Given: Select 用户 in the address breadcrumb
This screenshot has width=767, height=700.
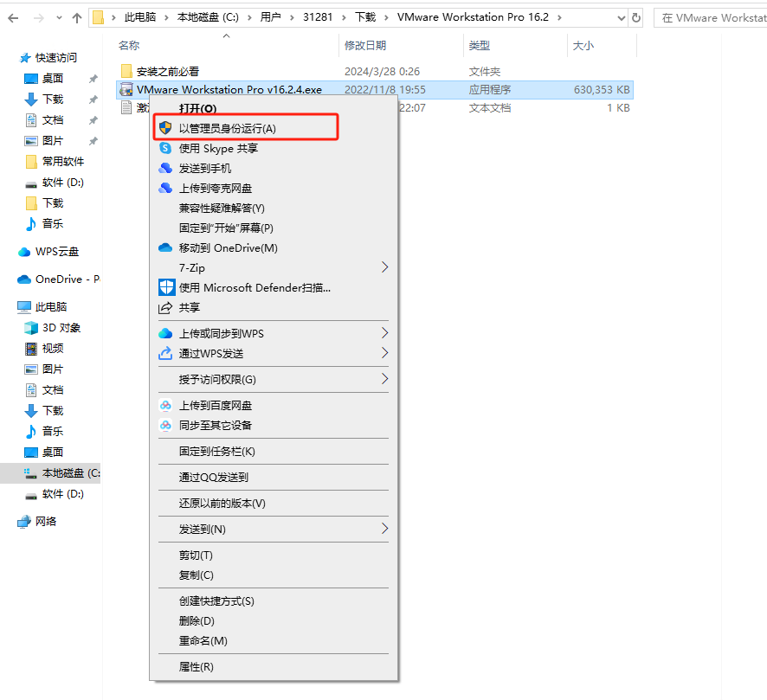Looking at the screenshot, I should point(270,17).
